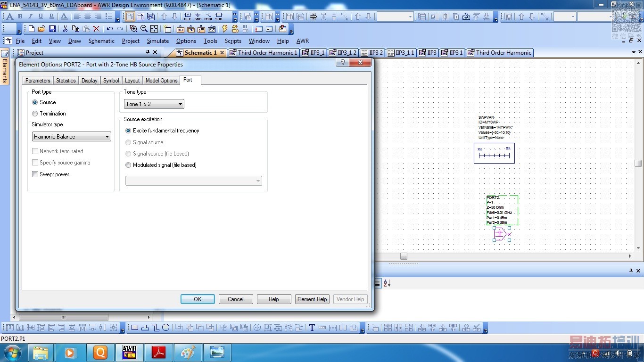Open the IIP3 1 document tab
Screen dimensions: 644x362
452,53
